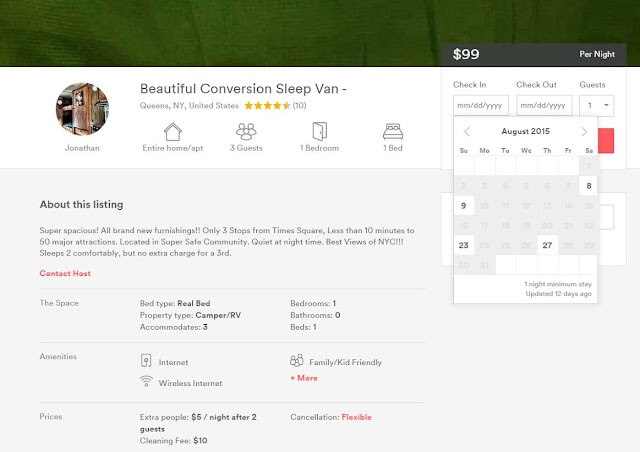Image resolution: width=640 pixels, height=452 pixels.
Task: Select August 8 in the calendar
Action: pyautogui.click(x=589, y=185)
